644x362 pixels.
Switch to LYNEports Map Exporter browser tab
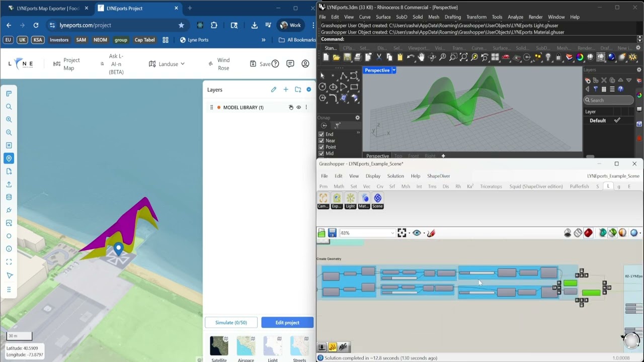pyautogui.click(x=48, y=8)
